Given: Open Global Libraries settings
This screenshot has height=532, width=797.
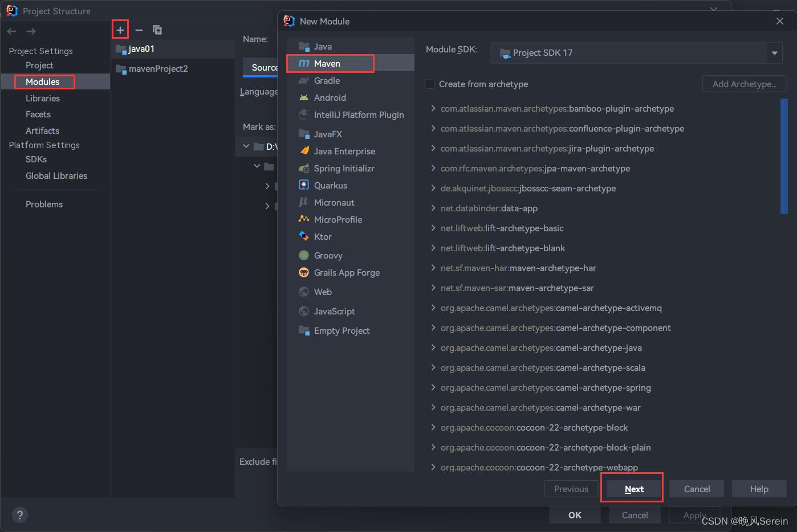Looking at the screenshot, I should (x=56, y=176).
